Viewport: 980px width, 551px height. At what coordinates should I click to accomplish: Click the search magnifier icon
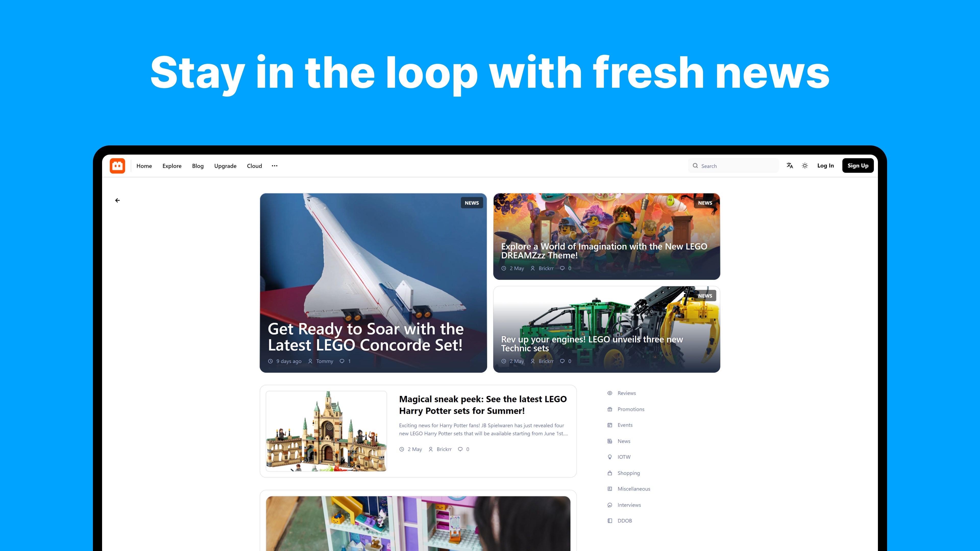(x=695, y=166)
